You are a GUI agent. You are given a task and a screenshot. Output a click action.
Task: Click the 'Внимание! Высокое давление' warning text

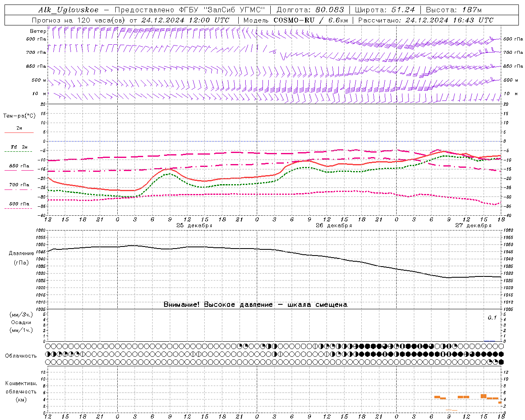[x=256, y=305]
